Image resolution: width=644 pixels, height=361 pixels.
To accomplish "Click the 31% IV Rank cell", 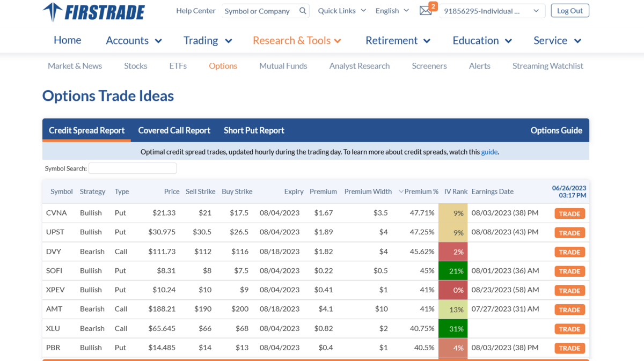I will click(x=453, y=329).
